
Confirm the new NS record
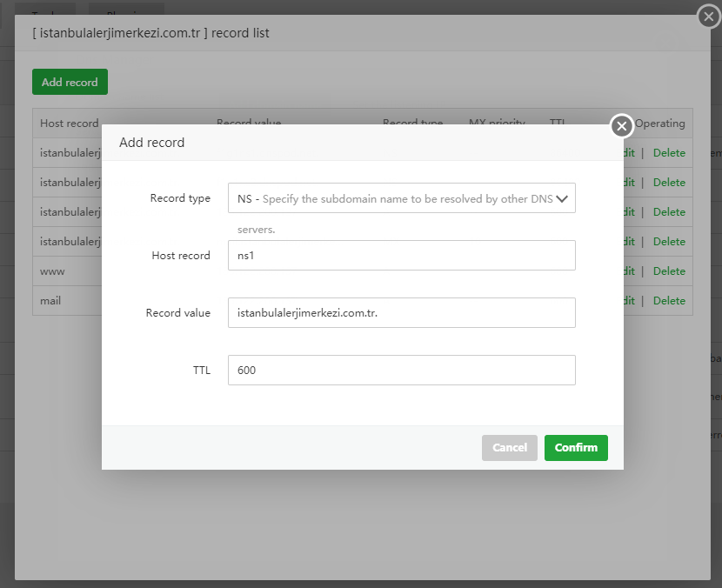point(576,448)
